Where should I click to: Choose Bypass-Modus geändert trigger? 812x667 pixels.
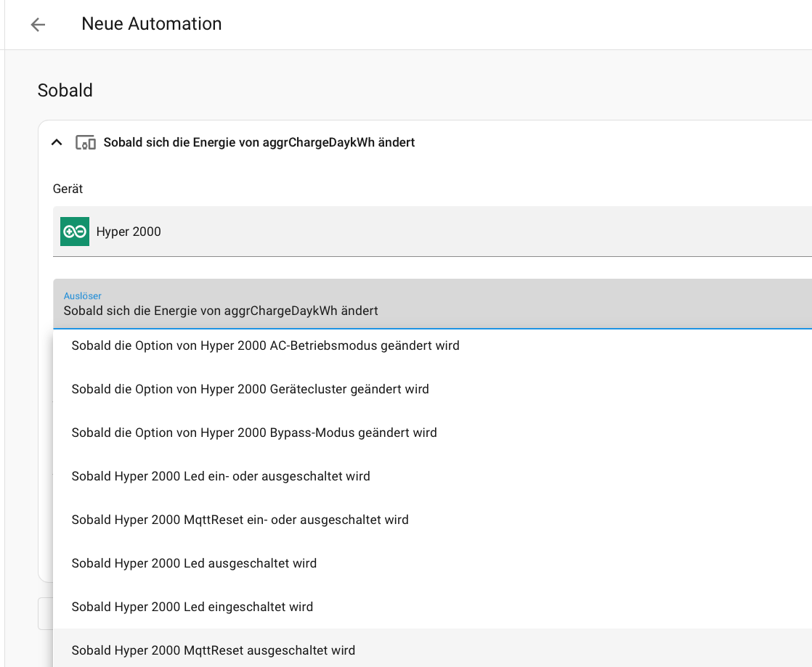432,433
